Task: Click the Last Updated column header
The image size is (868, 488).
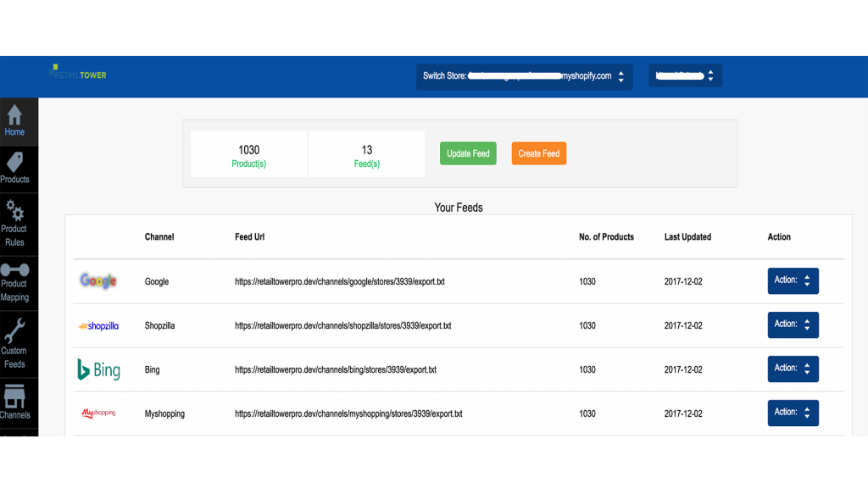Action: click(687, 237)
